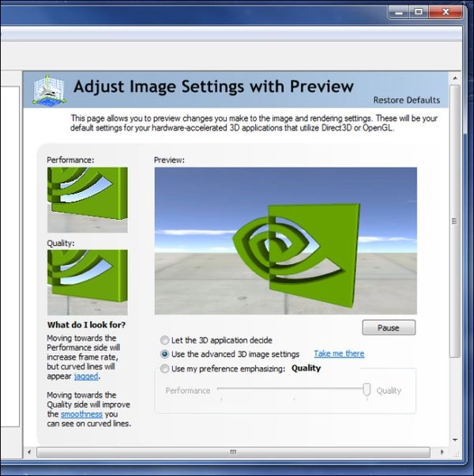Select Use my preference emphasizing option
This screenshot has height=476, width=474.
tap(164, 368)
